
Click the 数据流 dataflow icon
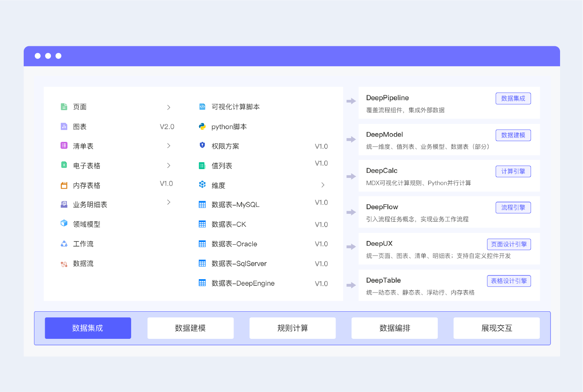[64, 264]
